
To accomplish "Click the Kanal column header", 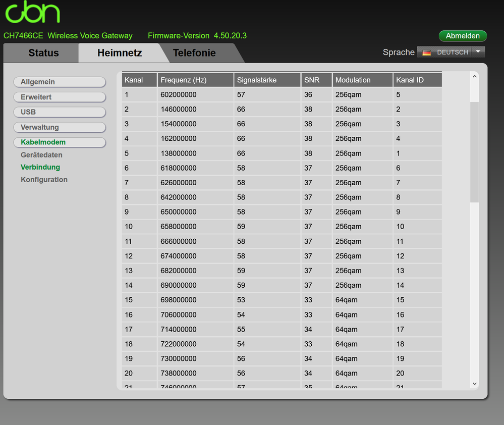I will click(139, 80).
